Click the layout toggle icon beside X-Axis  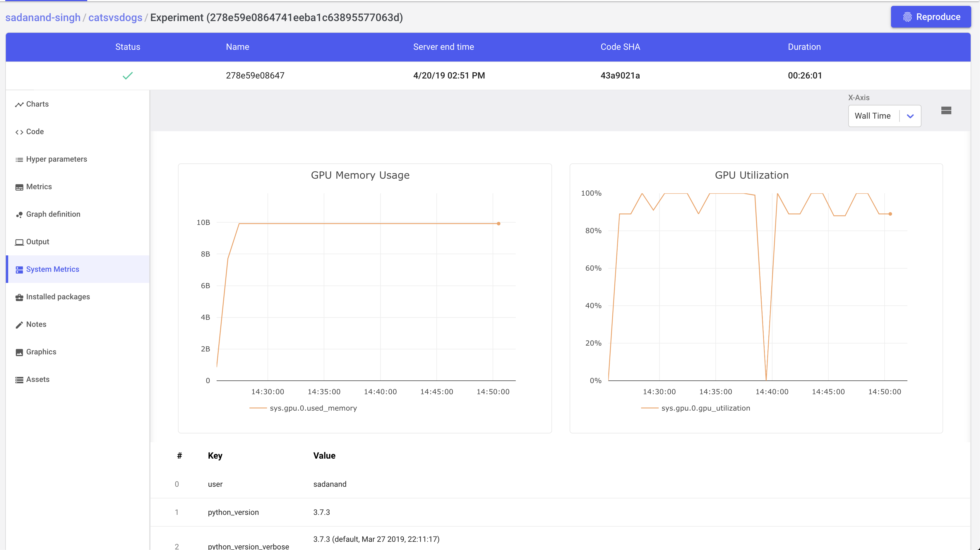click(x=946, y=110)
